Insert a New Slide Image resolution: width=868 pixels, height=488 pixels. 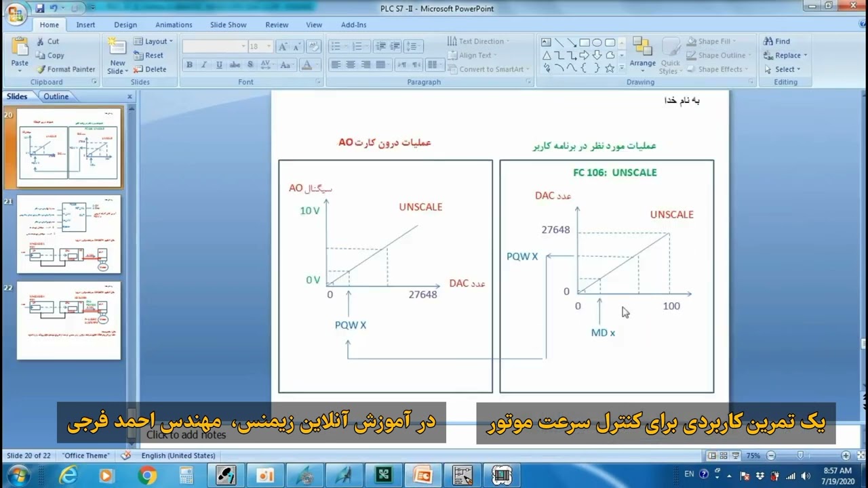tap(117, 56)
